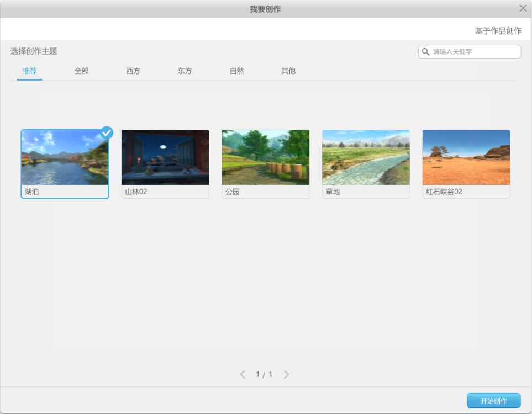The width and height of the screenshot is (532, 414).
Task: Open the 西方 category tab
Action: [x=133, y=71]
